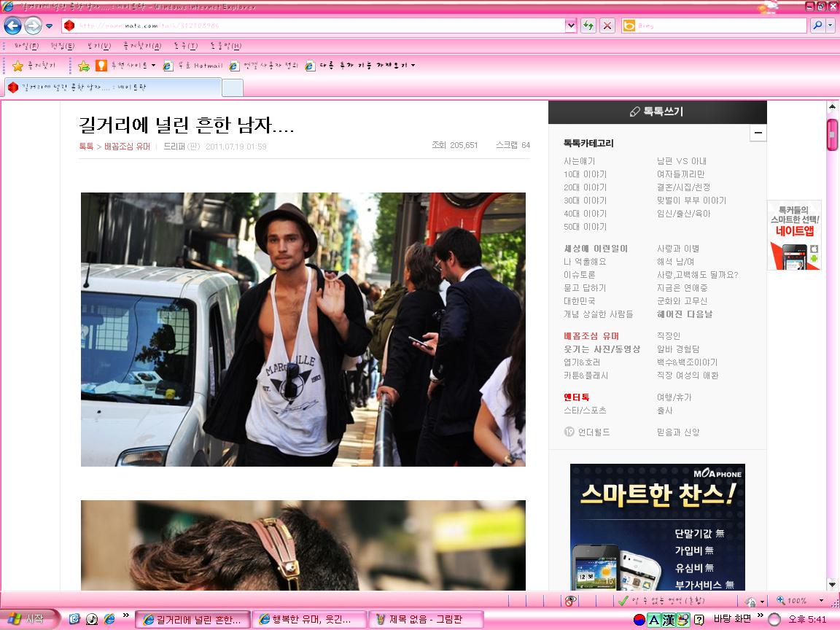Toggle Korean/English IME 'A' indicator
840x630 pixels.
coord(653,620)
